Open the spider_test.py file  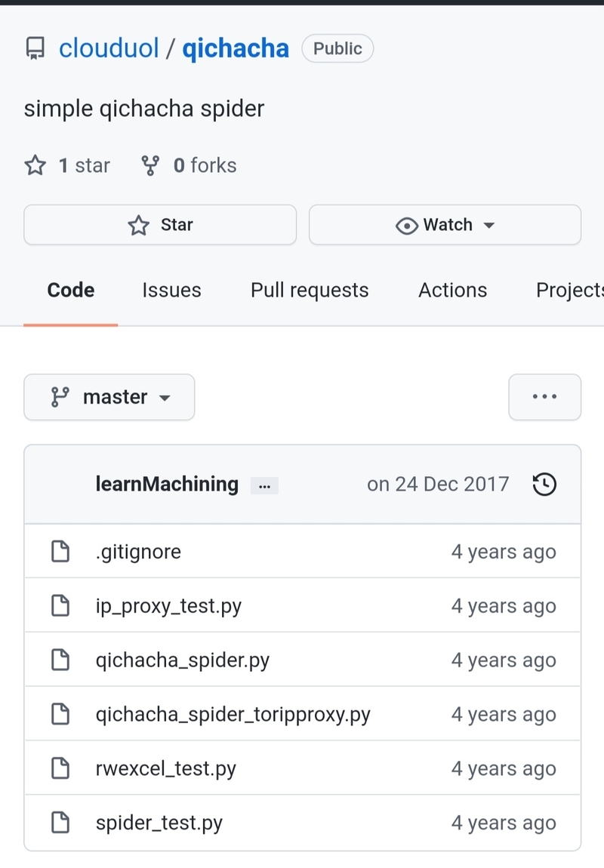(x=159, y=823)
